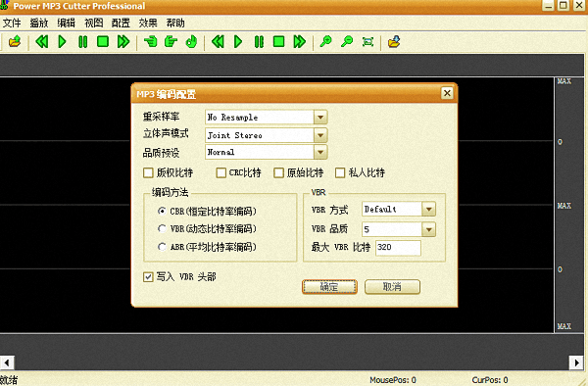Click the horizontal scrollbar's right arrow

point(576,362)
